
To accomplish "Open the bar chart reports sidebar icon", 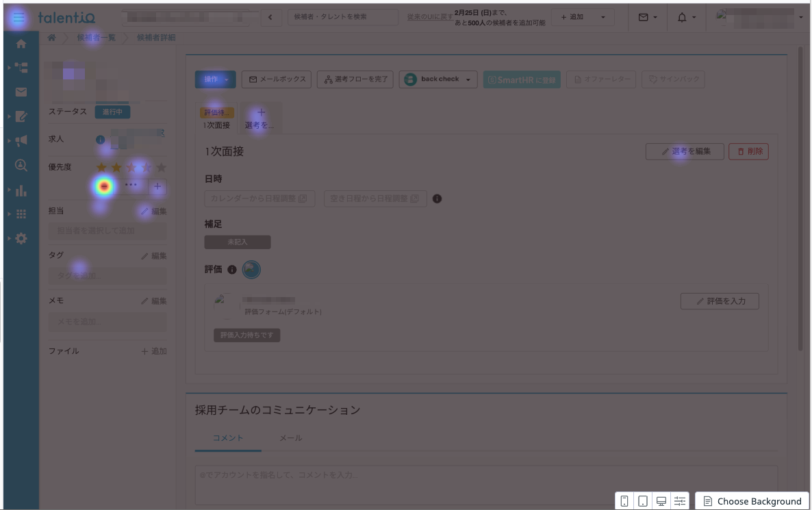I will pyautogui.click(x=21, y=190).
